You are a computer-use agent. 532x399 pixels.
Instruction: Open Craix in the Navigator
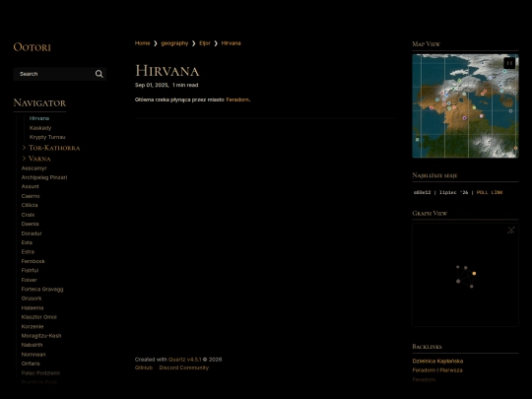coord(28,215)
